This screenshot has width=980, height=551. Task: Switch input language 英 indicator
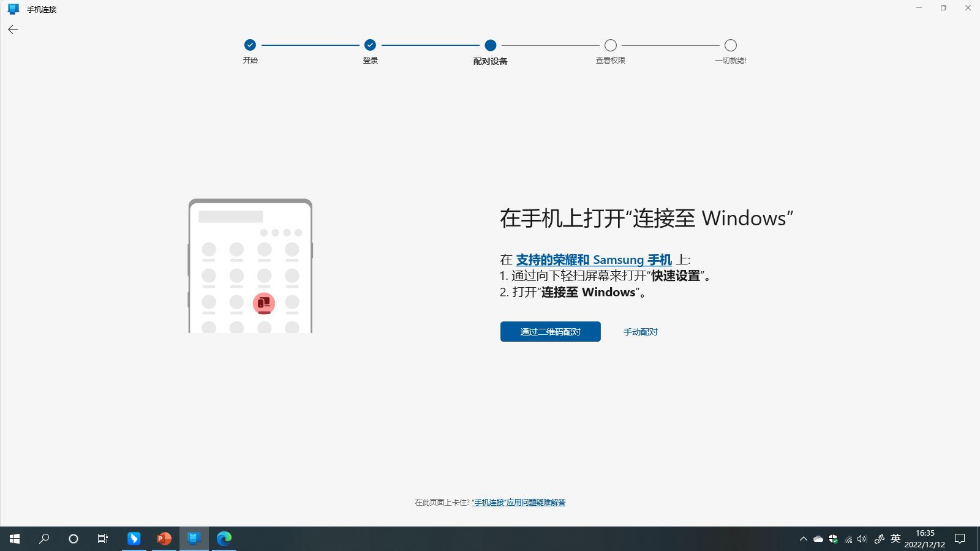click(895, 539)
